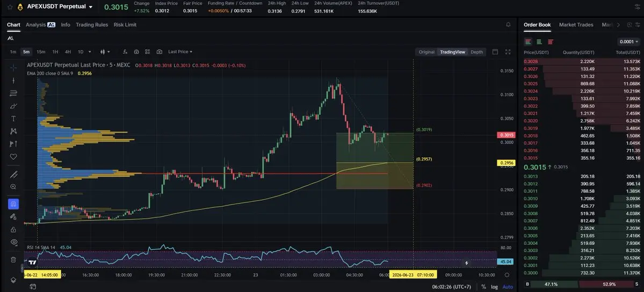Select the 1H timeframe
Viewport: 644px width, 292px height.
coord(55,52)
